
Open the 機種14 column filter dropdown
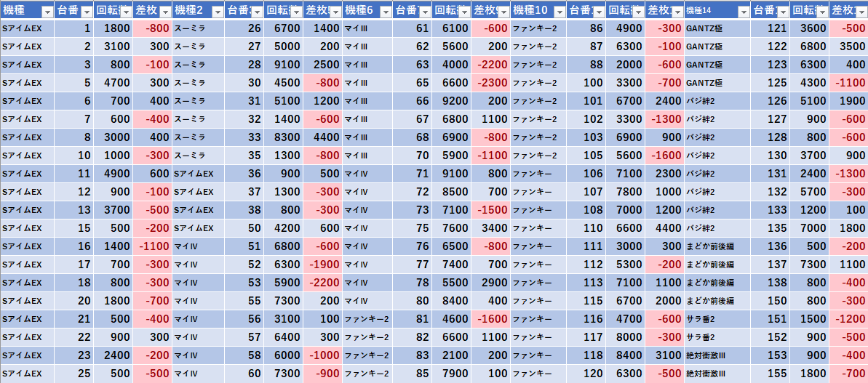[x=744, y=12]
